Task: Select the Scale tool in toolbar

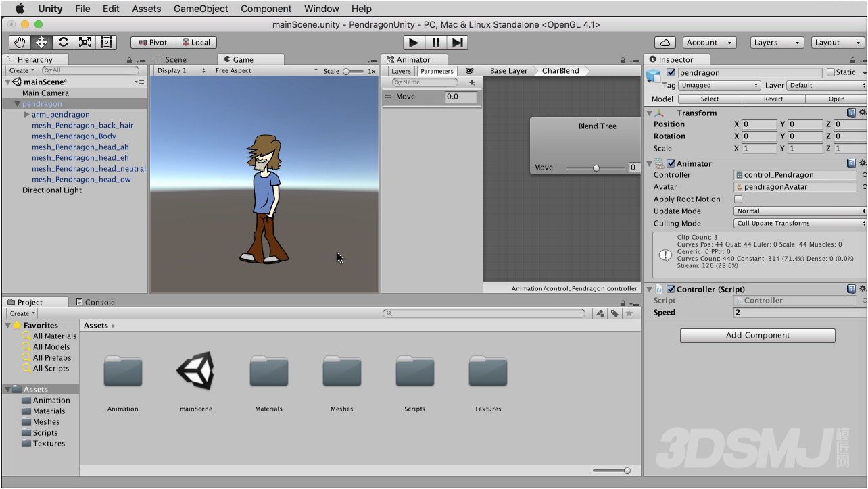Action: 85,42
